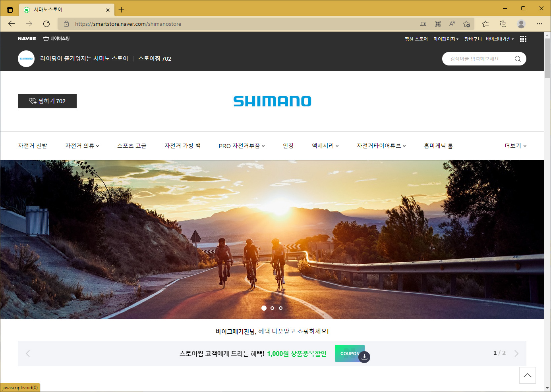Open 자전거 신발 category
The width and height of the screenshot is (551, 392).
(33, 146)
